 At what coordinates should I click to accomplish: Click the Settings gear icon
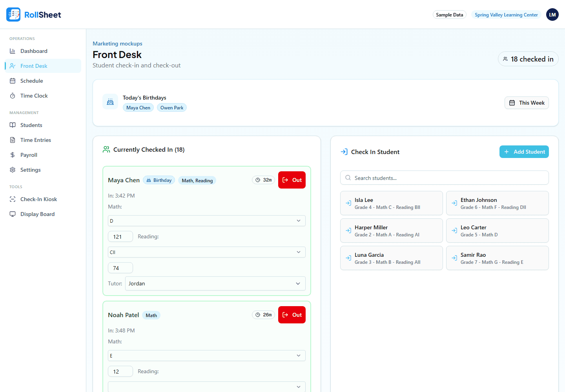tap(13, 170)
